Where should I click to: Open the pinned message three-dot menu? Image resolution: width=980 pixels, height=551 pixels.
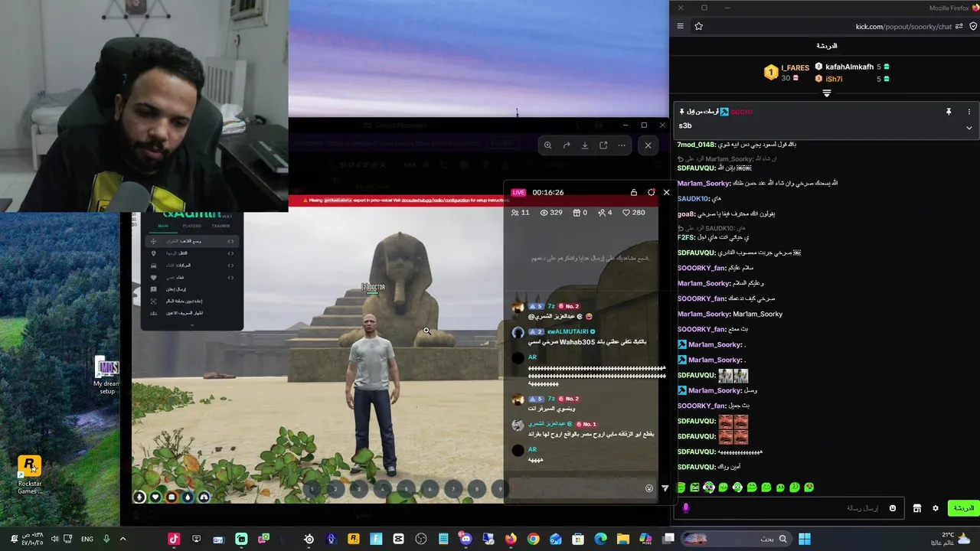coord(969,112)
